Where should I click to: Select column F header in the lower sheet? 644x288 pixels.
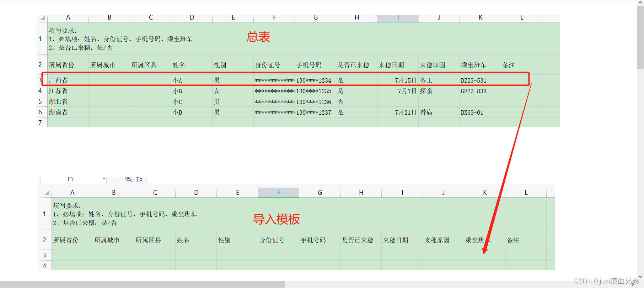pyautogui.click(x=279, y=193)
